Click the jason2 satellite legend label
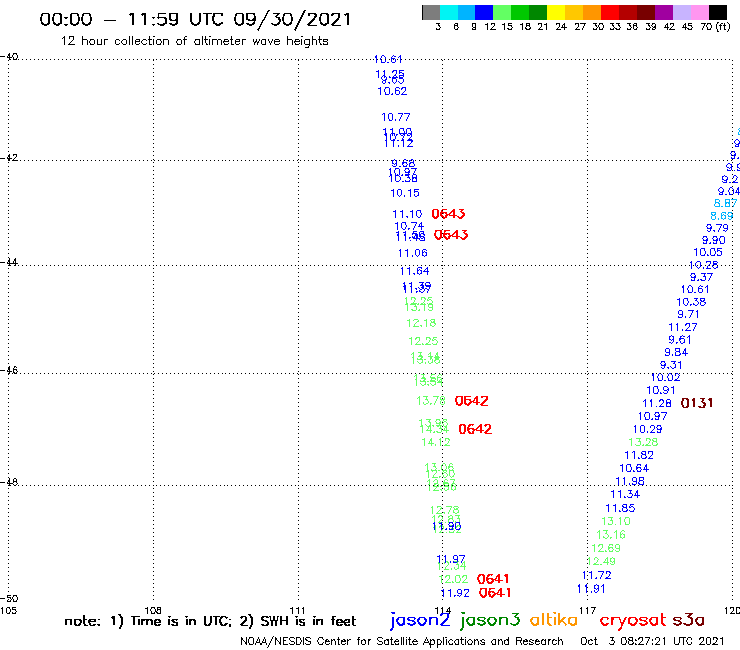740x650 pixels. 420,620
